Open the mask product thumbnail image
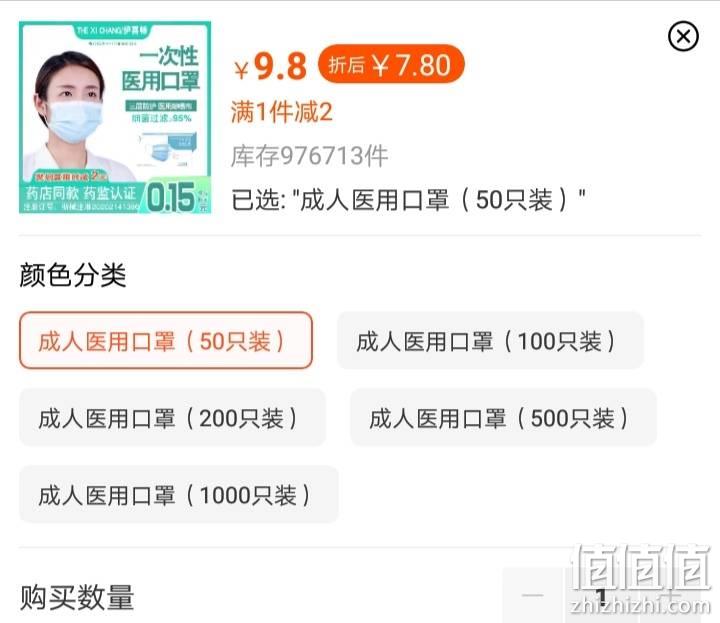Screen dimensions: 720x623 coord(115,118)
